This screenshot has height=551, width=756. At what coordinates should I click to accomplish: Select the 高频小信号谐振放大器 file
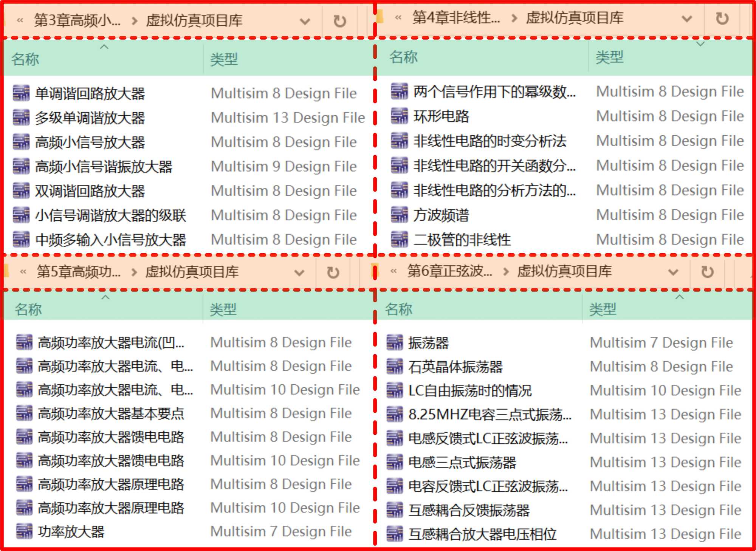[104, 167]
